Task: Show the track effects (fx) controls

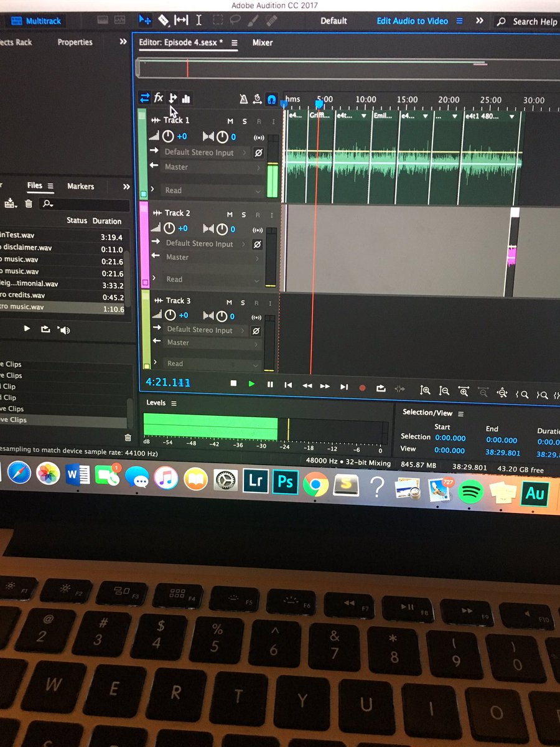Action: [159, 98]
